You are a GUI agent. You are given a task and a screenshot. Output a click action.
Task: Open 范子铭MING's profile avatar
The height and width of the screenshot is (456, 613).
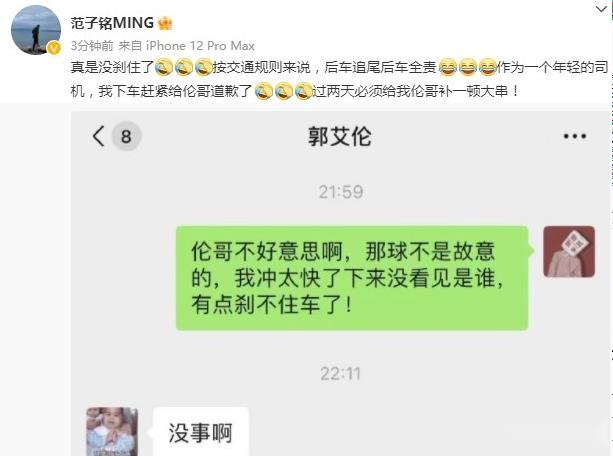36,30
